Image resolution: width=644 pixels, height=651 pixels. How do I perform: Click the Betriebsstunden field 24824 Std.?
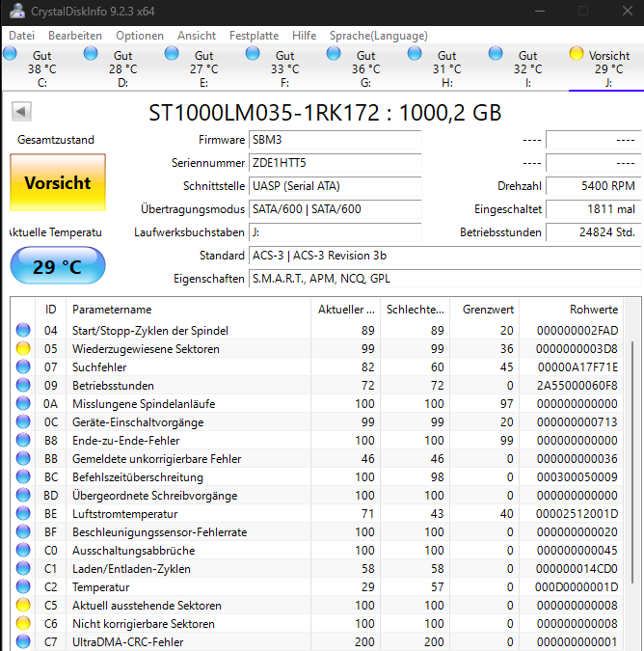click(593, 232)
